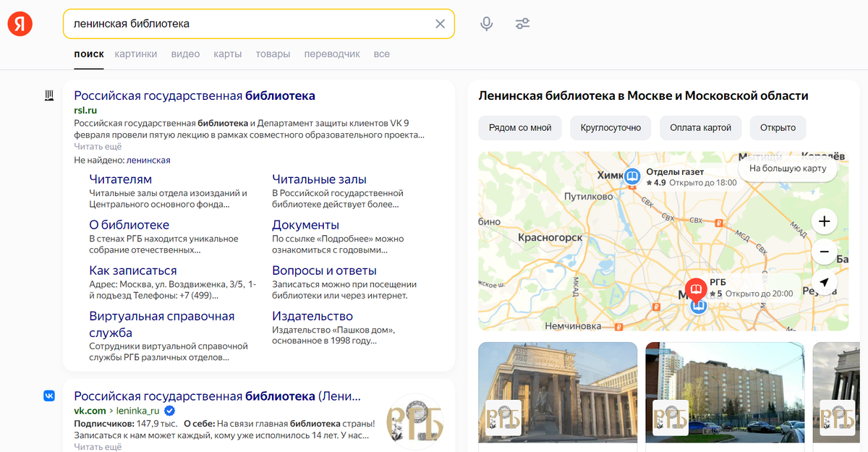The height and width of the screenshot is (452, 868).
Task: Click the VK favicon beside the vk.com result
Action: pyautogui.click(x=49, y=396)
